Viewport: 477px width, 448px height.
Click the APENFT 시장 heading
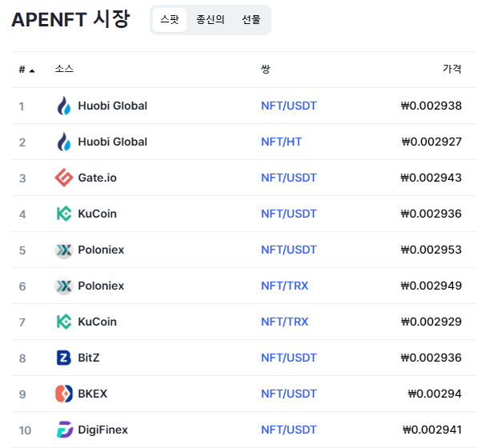(70, 19)
